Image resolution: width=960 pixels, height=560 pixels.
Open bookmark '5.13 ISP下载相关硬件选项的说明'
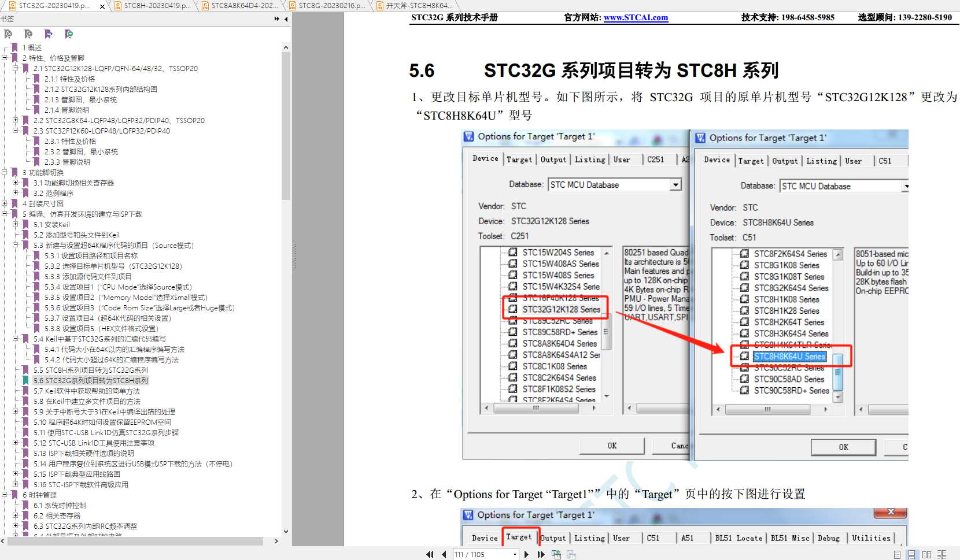tap(83, 453)
